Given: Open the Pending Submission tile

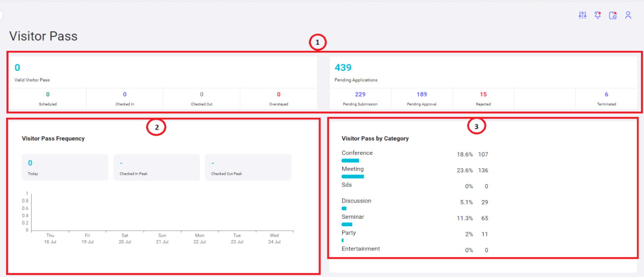Looking at the screenshot, I should coord(360,99).
